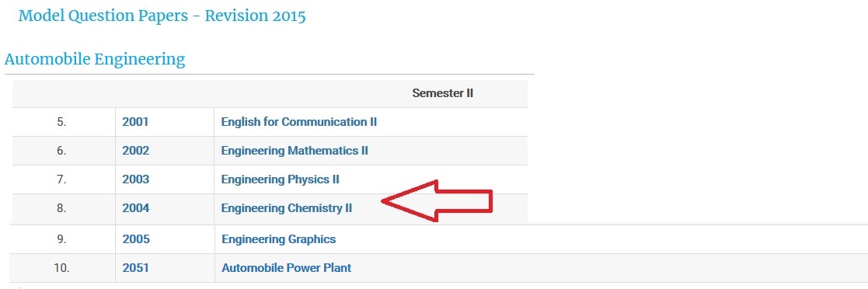Open Automobile Power Plant link
The image size is (868, 289).
tap(286, 268)
